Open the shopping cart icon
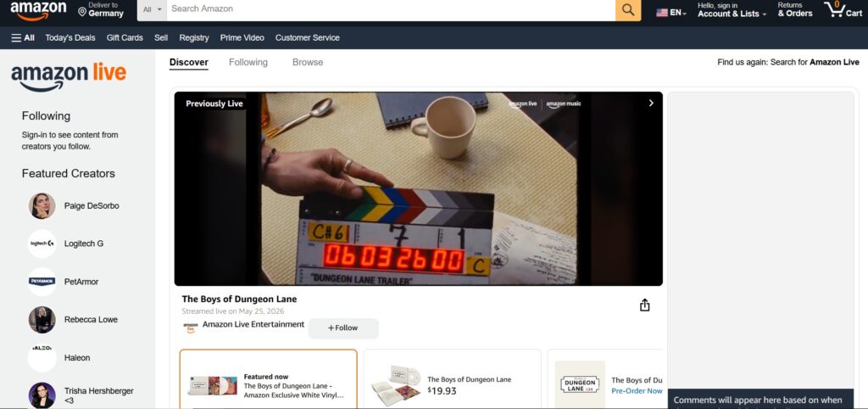The height and width of the screenshot is (409, 868). pyautogui.click(x=843, y=10)
